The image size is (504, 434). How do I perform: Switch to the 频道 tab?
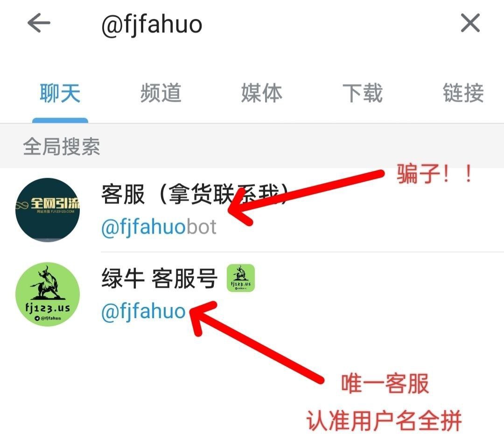pyautogui.click(x=161, y=93)
